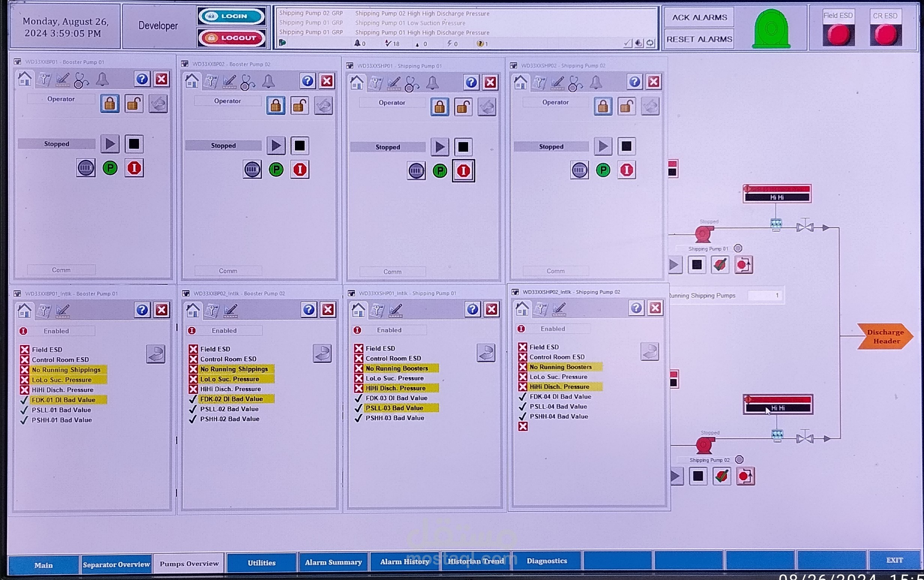The width and height of the screenshot is (924, 580).
Task: Click the start arrow on Booster Pump 01
Action: tap(110, 144)
